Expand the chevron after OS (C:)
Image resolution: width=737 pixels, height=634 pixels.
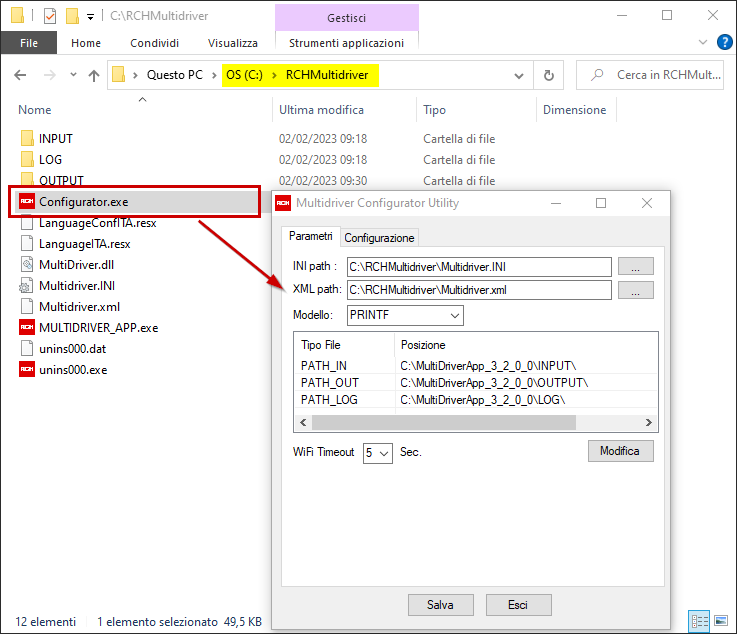[274, 75]
